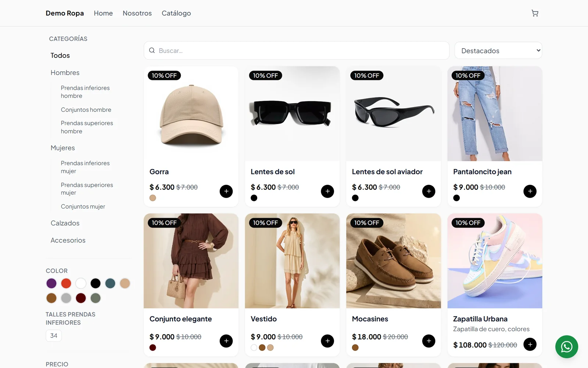588x368 pixels.
Task: Open Zapatilla Urbana product title
Action: (480, 319)
